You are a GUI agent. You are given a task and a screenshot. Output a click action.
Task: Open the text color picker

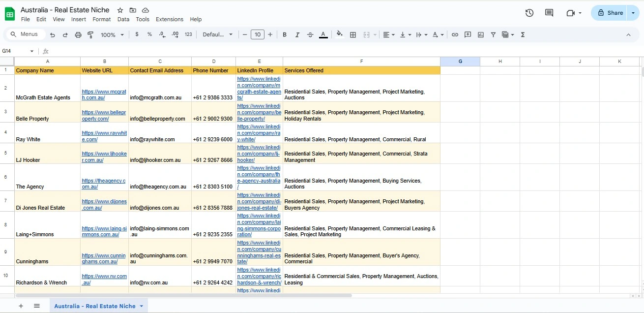(323, 34)
